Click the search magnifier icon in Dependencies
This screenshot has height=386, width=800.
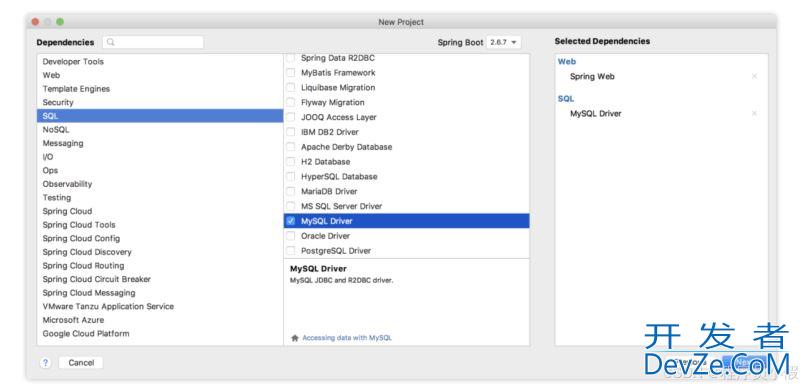(x=111, y=42)
